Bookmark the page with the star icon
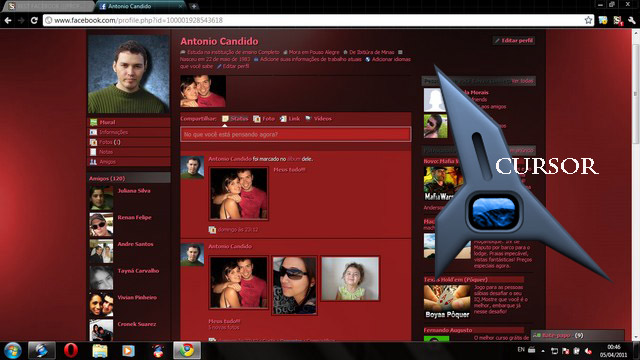 pyautogui.click(x=588, y=20)
